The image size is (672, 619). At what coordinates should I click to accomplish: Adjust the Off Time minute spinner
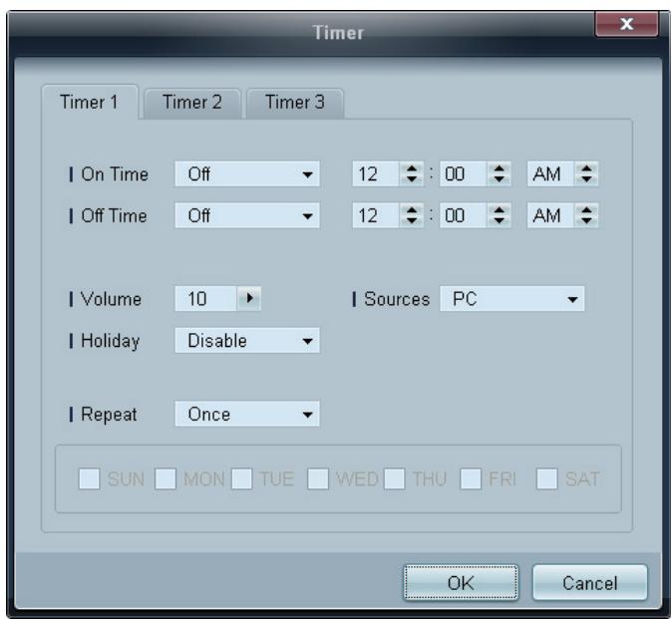pyautogui.click(x=499, y=215)
